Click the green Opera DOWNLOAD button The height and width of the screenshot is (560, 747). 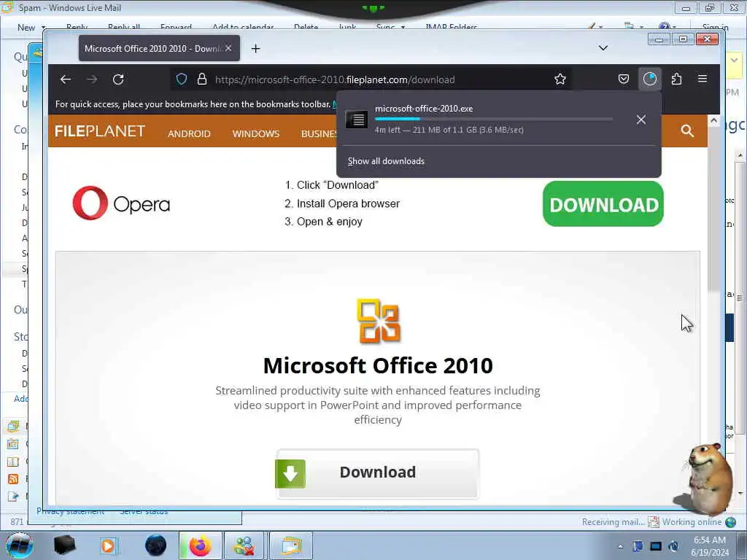pyautogui.click(x=603, y=204)
